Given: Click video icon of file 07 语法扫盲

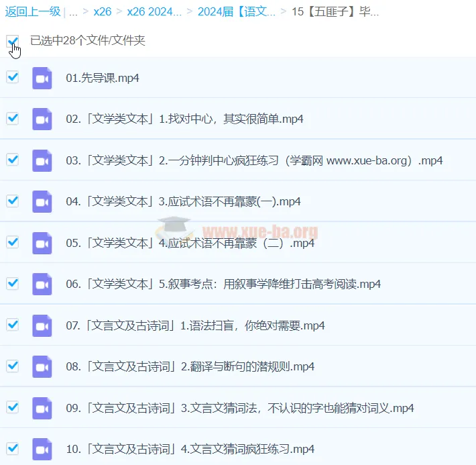Looking at the screenshot, I should 42,325.
